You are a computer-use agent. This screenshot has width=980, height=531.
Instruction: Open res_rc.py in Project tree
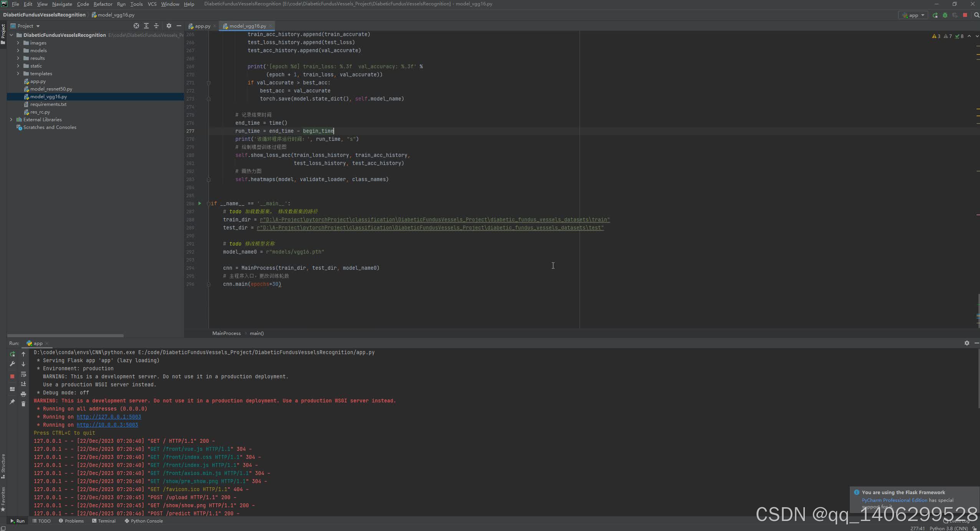coord(40,112)
